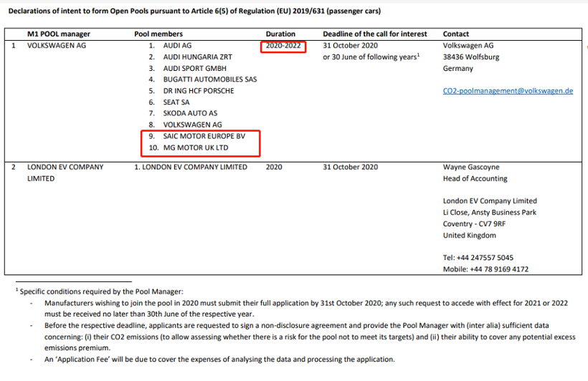588x381 pixels.
Task: Click the Duration column header
Action: click(280, 34)
